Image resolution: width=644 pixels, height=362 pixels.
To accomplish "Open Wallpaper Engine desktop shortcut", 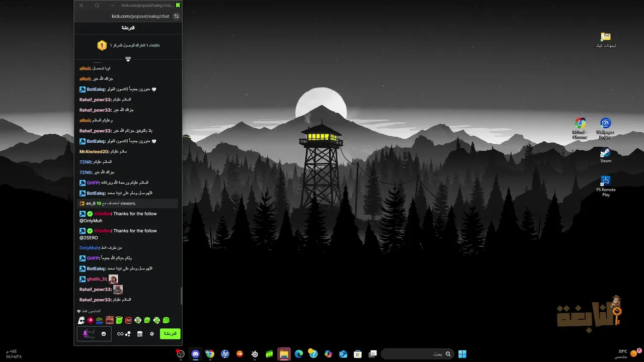I will 606,128.
